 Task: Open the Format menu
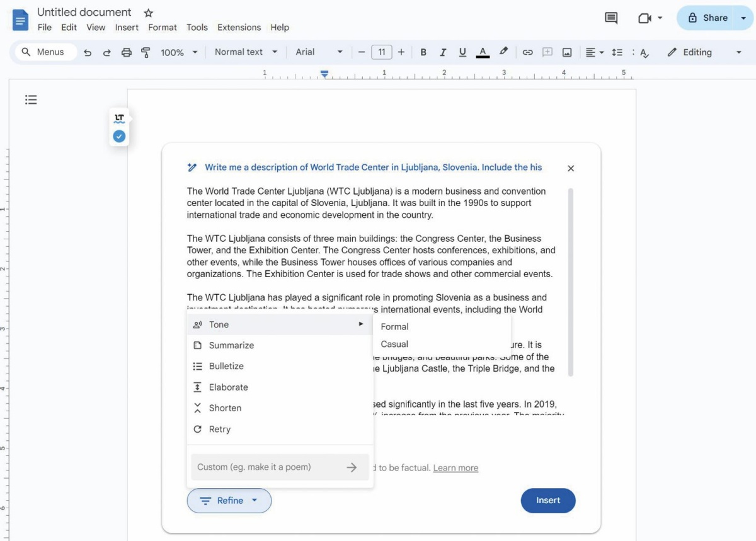pyautogui.click(x=163, y=28)
